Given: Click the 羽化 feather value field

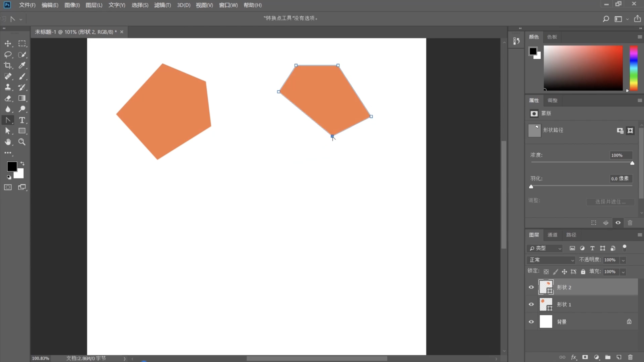Looking at the screenshot, I should tap(621, 179).
